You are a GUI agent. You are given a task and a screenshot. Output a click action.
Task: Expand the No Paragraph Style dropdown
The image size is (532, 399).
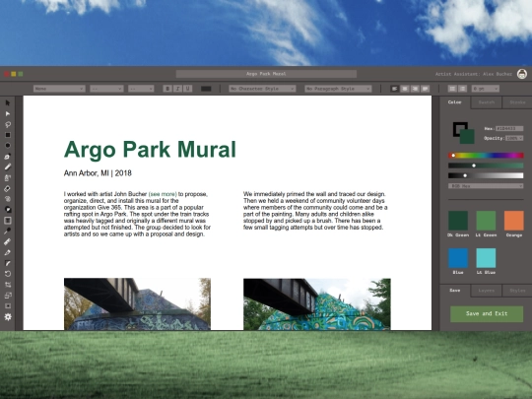pyautogui.click(x=338, y=89)
